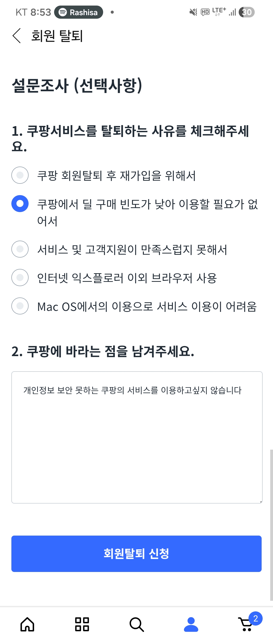Tap the battery indicator in status bar
The height and width of the screenshot is (644, 273).
[247, 12]
